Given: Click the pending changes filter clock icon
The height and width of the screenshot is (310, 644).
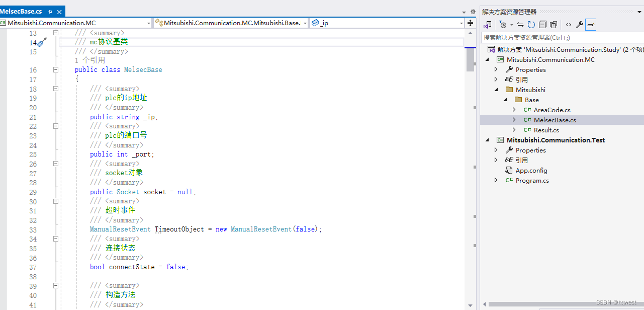Looking at the screenshot, I should pyautogui.click(x=503, y=25).
